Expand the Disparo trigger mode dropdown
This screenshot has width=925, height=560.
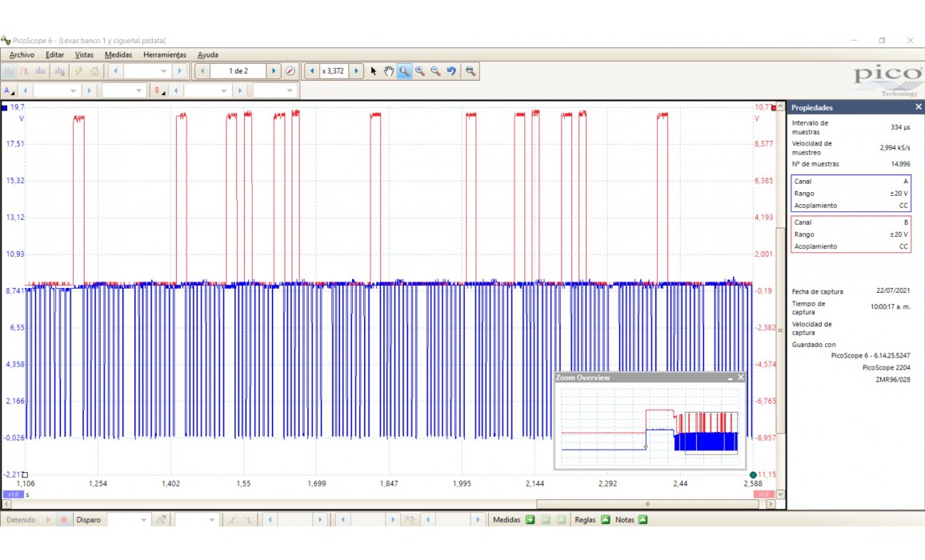click(x=144, y=520)
